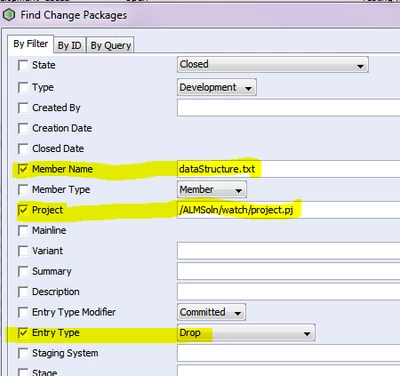Switch to the By Query tab
The image size is (400, 376).
tap(111, 45)
